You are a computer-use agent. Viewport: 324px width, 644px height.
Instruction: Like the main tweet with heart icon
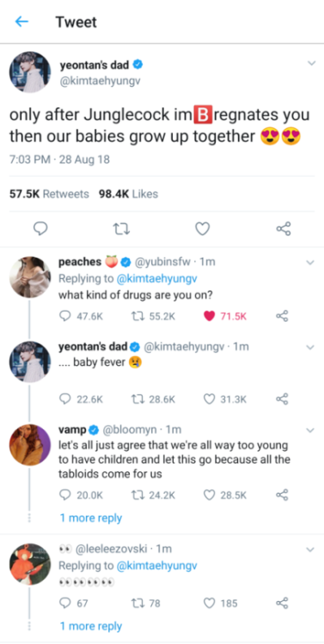[202, 228]
